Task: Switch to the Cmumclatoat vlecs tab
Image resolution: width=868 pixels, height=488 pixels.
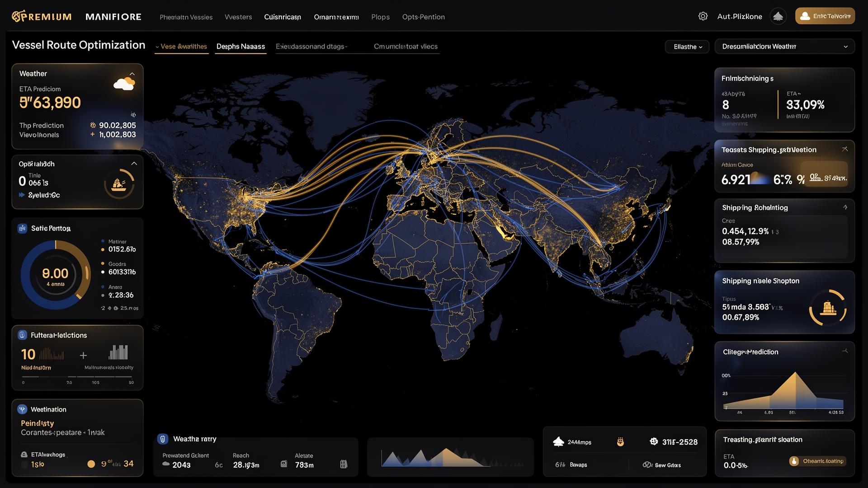Action: point(406,47)
